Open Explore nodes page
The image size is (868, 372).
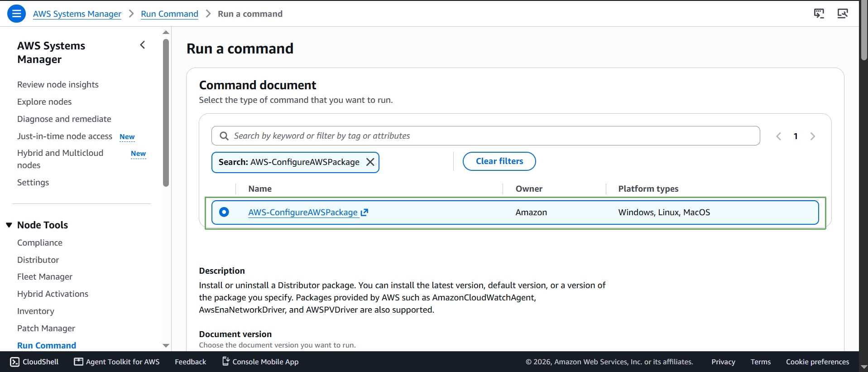pyautogui.click(x=44, y=102)
